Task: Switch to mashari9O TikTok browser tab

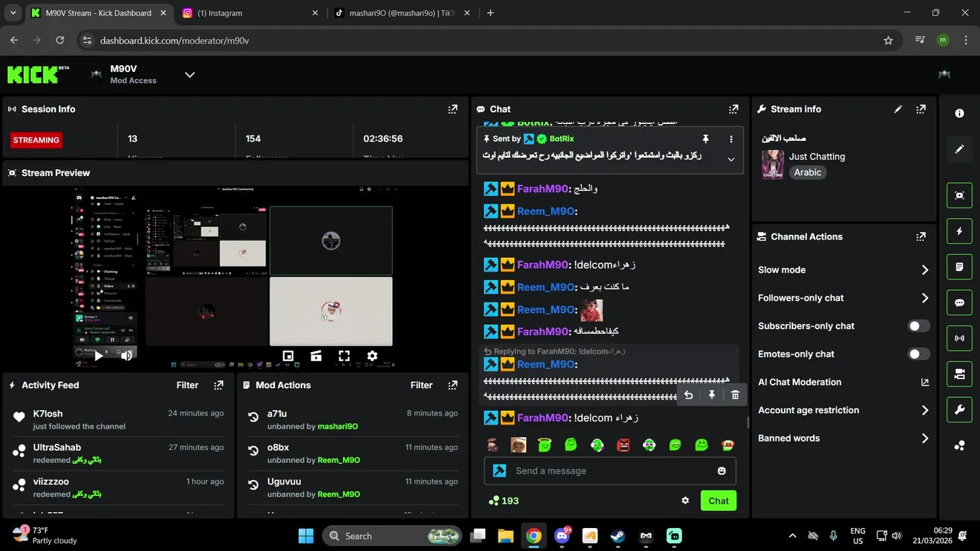Action: 402,13
